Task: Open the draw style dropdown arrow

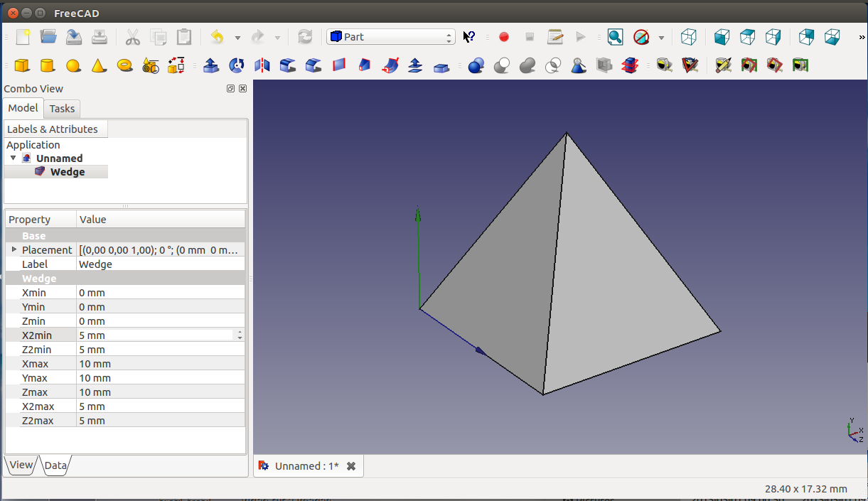Action: coord(661,38)
